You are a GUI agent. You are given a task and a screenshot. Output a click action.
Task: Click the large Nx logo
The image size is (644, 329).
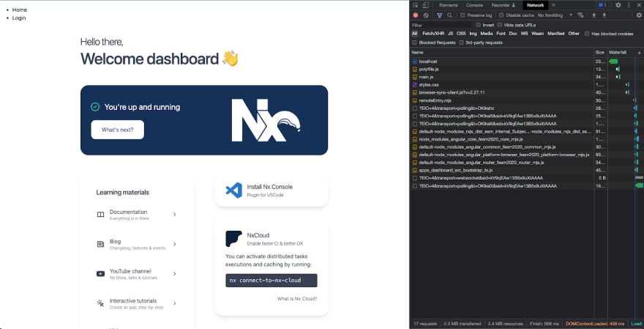[x=266, y=120]
